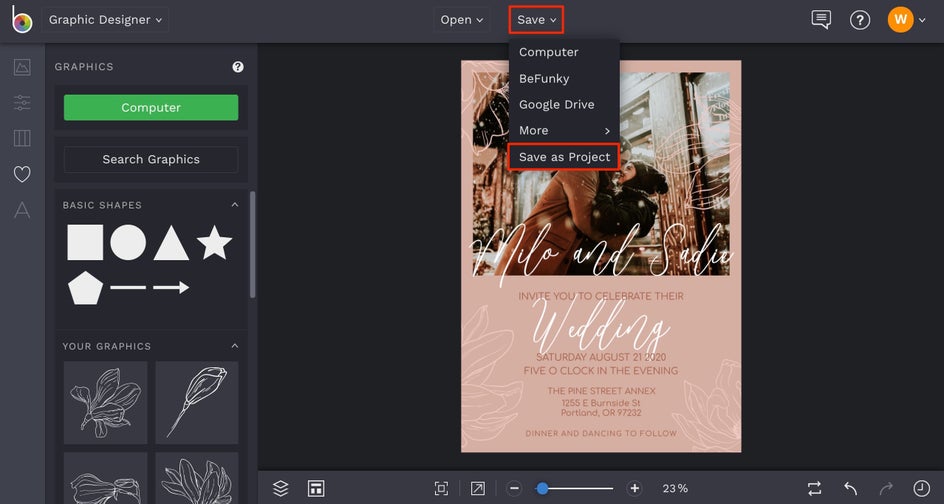This screenshot has width=944, height=504.
Task: Click the 23% zoom level value
Action: [x=675, y=488]
